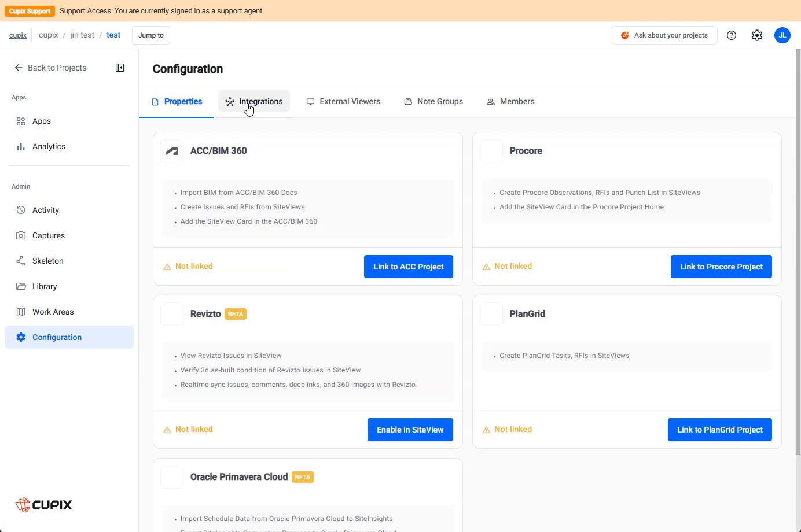The width and height of the screenshot is (801, 532).
Task: Click the Jump to button
Action: (151, 35)
